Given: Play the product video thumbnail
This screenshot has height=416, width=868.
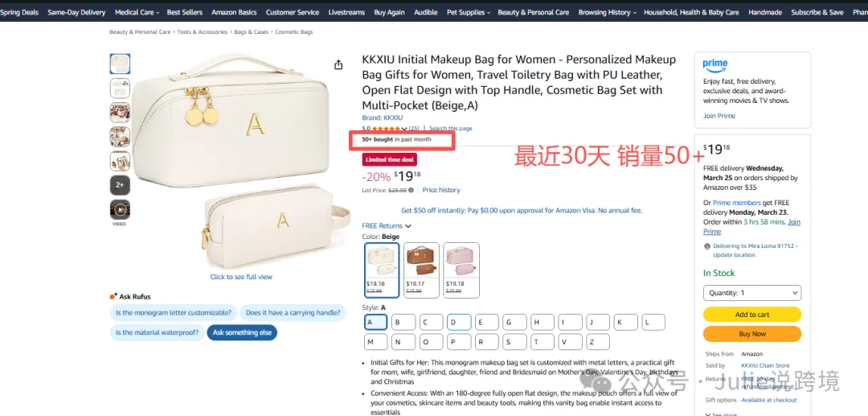Looking at the screenshot, I should click(120, 210).
